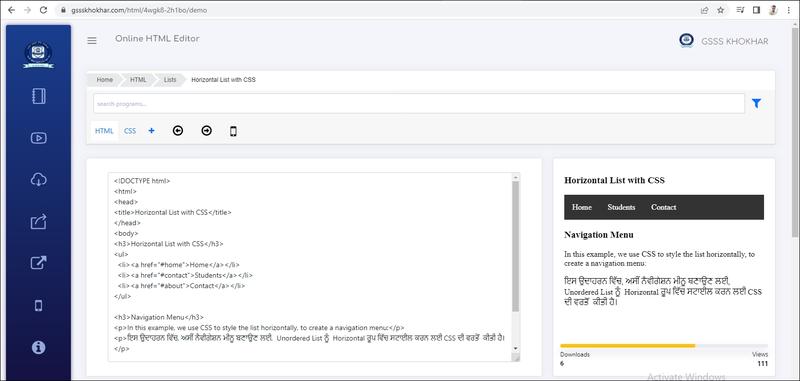Click the school logo in the sidebar
The image size is (800, 381).
[x=39, y=54]
